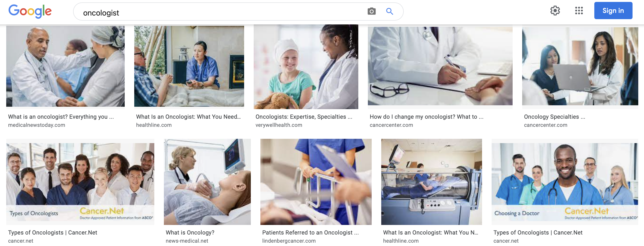Open the Oncology Specialties laptop image
This screenshot has width=644, height=246.
point(580,66)
